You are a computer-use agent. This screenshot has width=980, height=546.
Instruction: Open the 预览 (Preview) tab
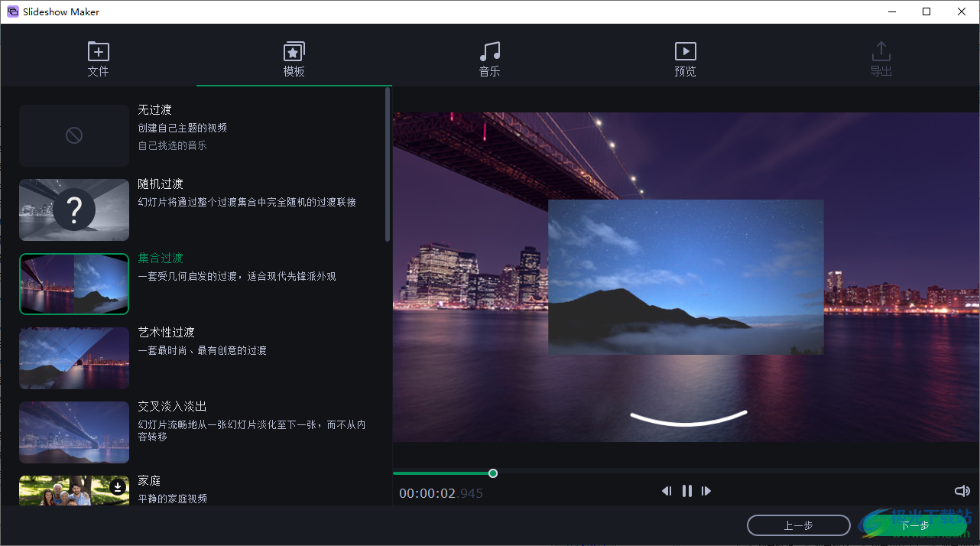tap(685, 59)
